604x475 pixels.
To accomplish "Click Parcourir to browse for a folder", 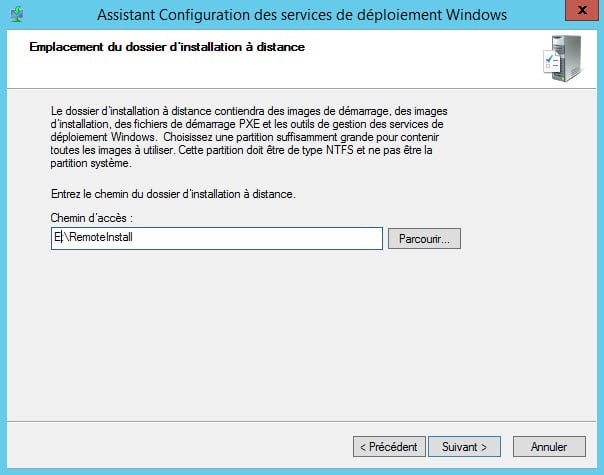I will point(424,239).
